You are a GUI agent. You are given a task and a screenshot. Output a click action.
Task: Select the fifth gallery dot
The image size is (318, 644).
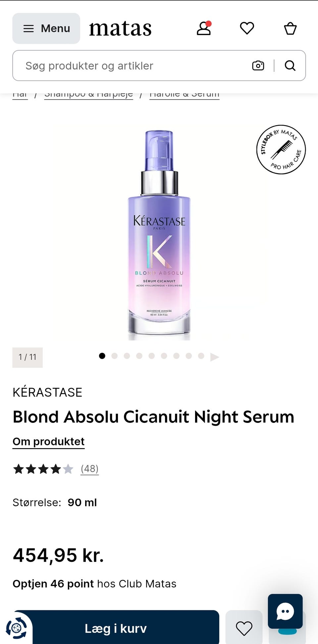pos(152,356)
